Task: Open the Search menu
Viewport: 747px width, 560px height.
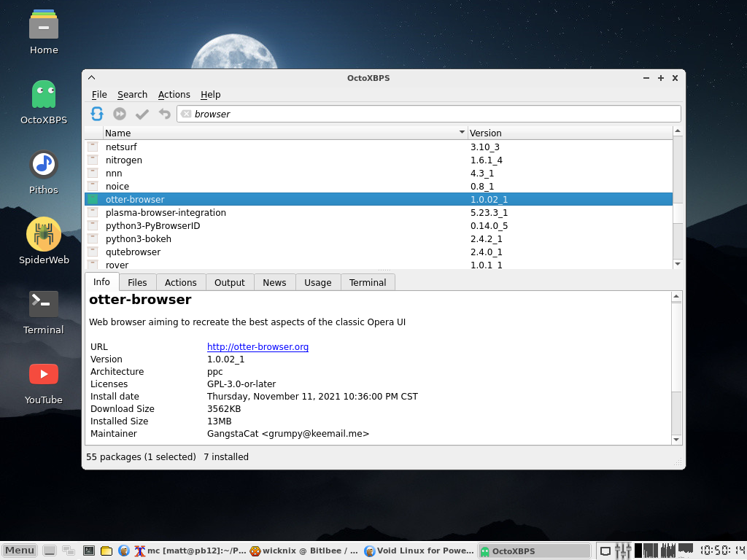Action: tap(133, 94)
